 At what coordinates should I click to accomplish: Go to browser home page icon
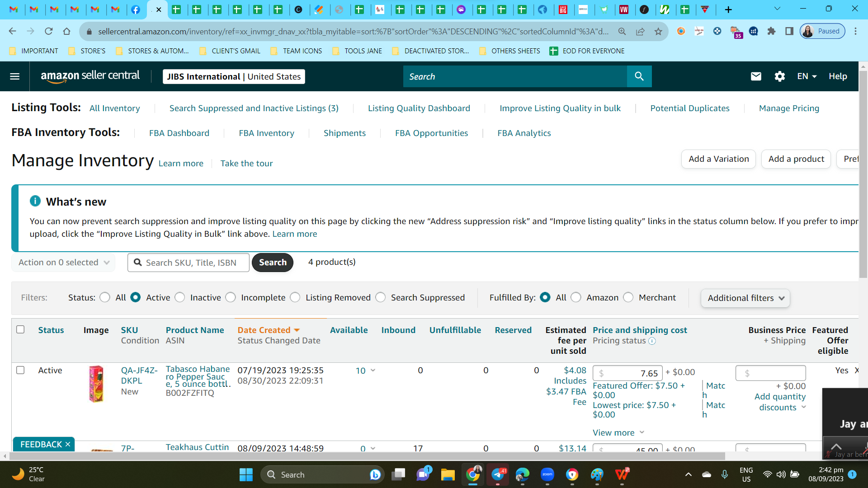67,31
